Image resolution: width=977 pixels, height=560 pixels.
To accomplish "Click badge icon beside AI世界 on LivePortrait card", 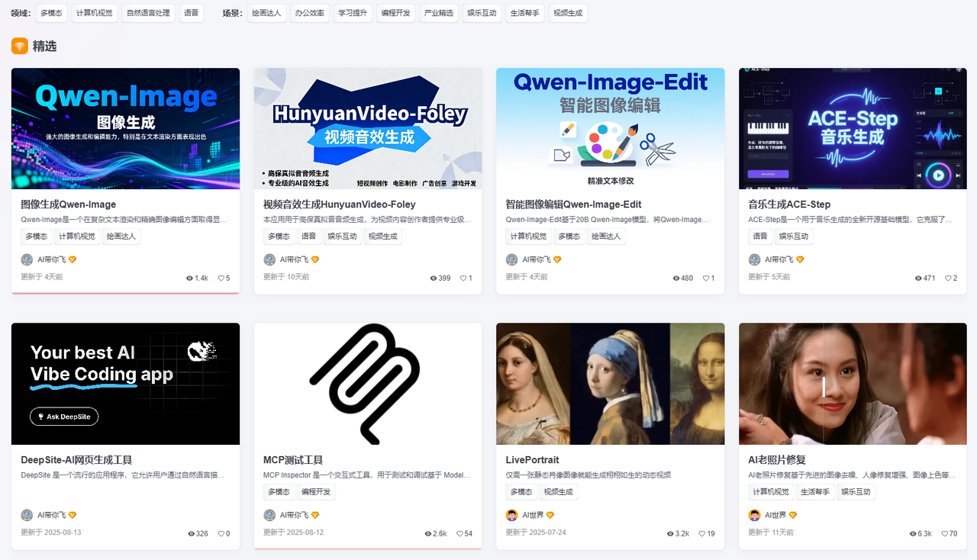I will coord(550,515).
